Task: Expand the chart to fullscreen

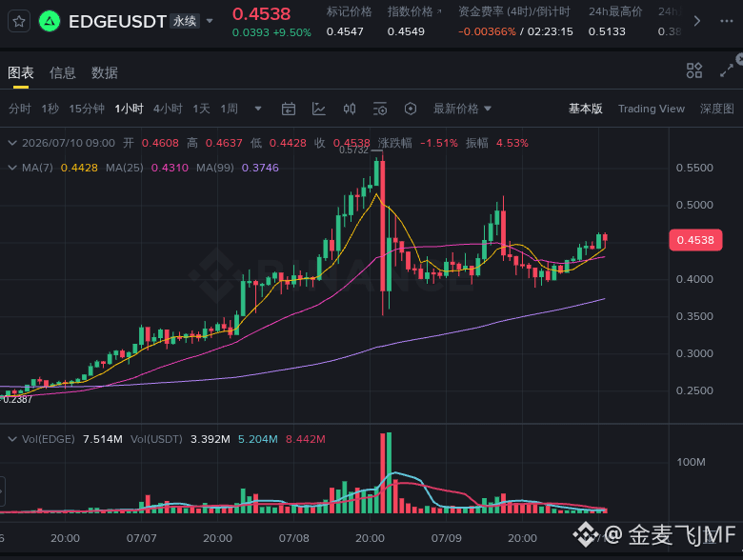Action: click(x=727, y=70)
